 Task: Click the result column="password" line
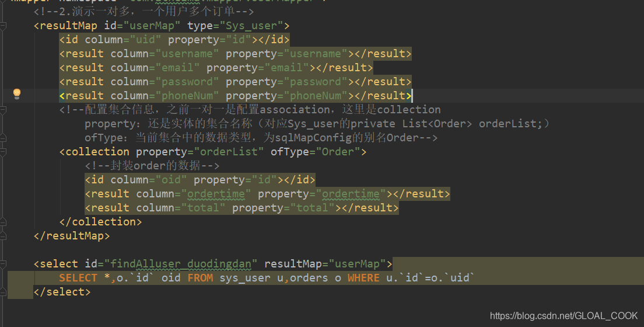235,82
